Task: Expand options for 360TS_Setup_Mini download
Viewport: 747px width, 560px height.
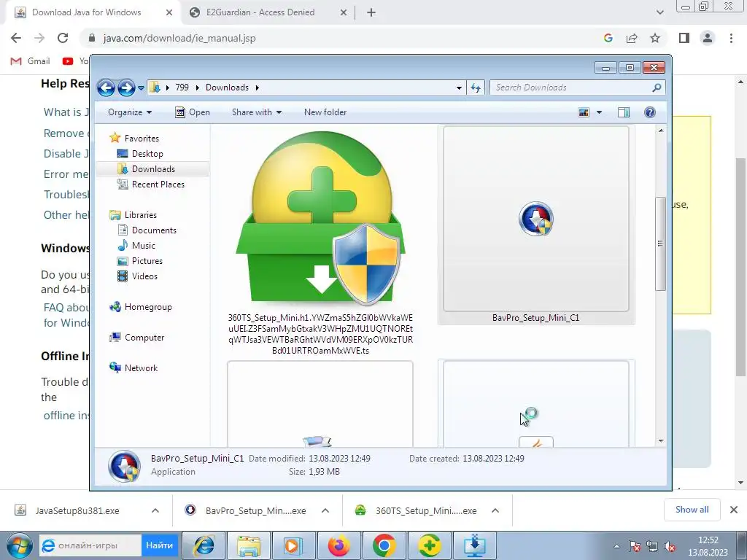Action: coord(495,510)
